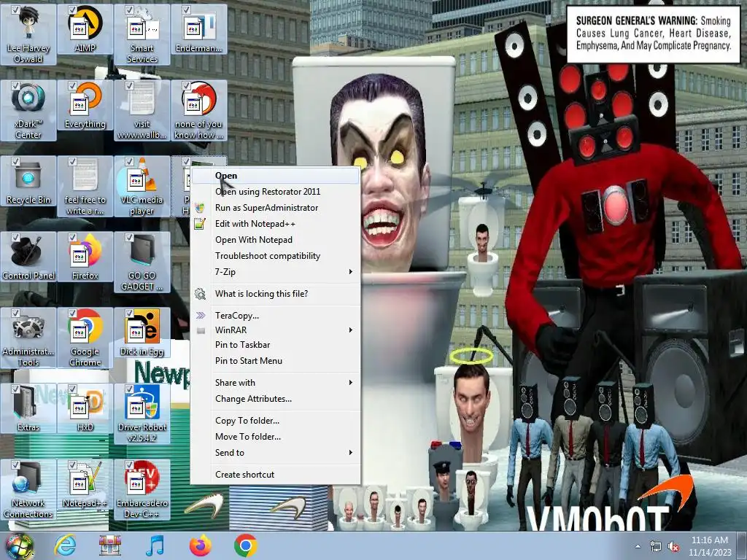The height and width of the screenshot is (560, 747).
Task: Select the Enderman desktop shortcut
Action: 198,29
